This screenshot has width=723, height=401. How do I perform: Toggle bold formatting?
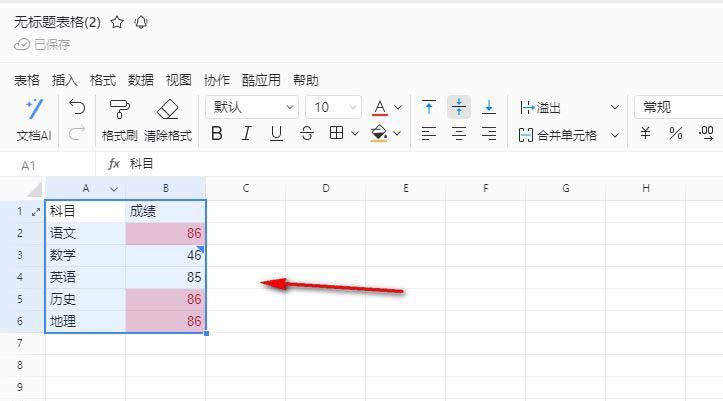217,133
